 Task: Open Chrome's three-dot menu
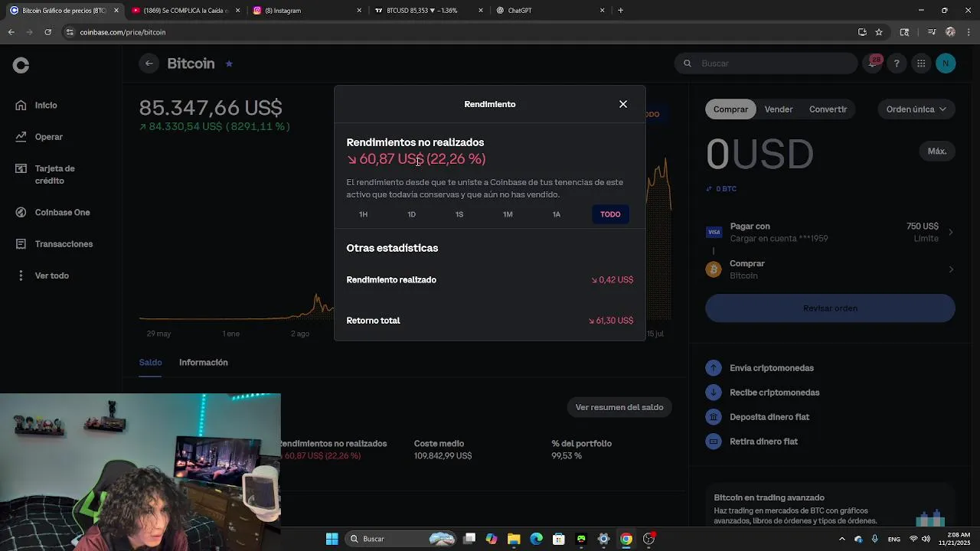coord(969,32)
